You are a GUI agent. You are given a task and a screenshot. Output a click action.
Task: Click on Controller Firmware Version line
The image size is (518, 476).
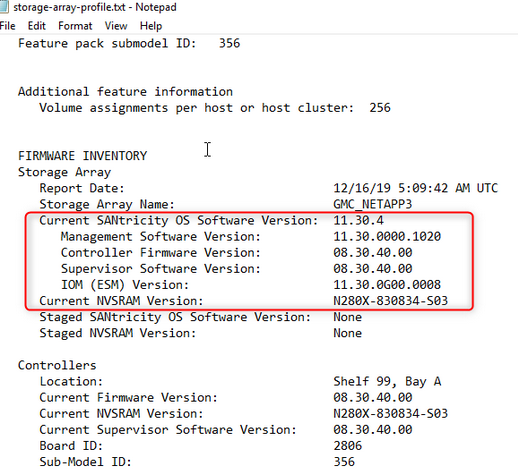click(x=236, y=252)
